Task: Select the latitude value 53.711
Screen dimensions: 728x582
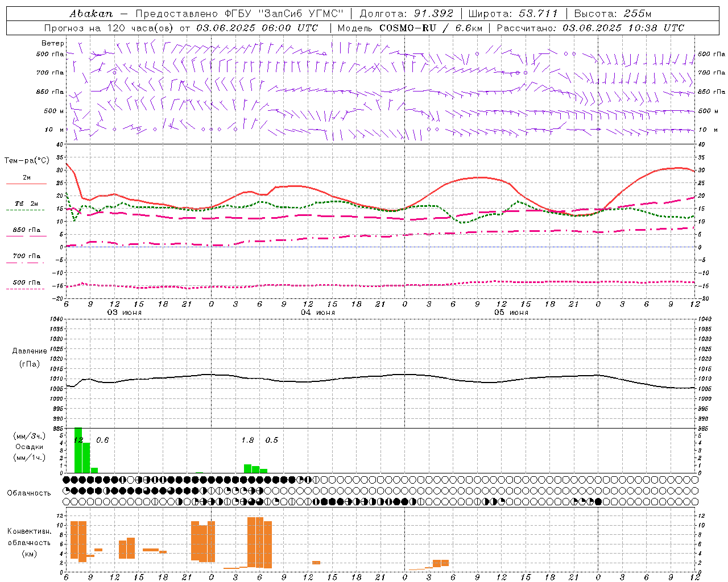Action: coord(538,14)
